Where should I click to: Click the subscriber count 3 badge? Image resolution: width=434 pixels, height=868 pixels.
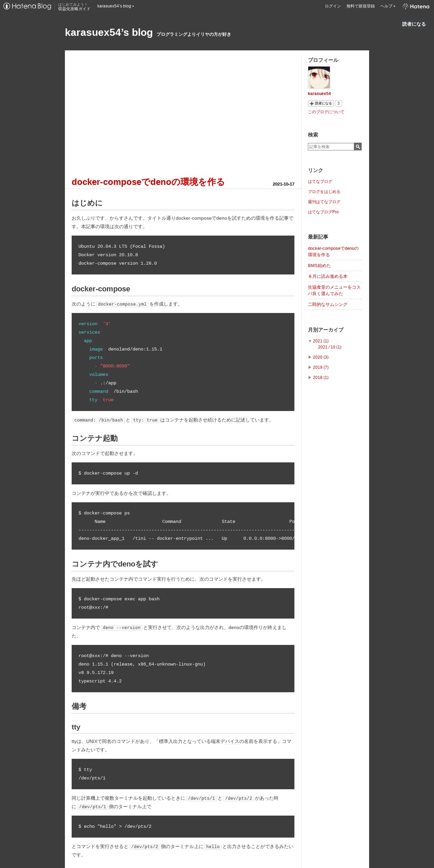[338, 103]
